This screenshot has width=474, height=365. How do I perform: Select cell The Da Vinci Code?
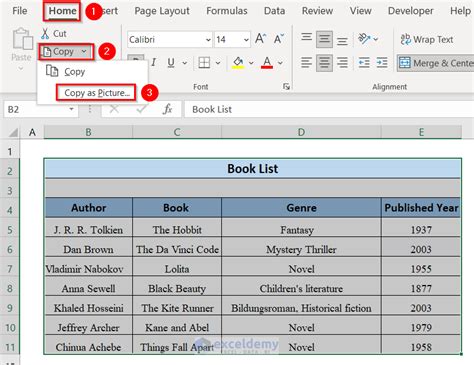click(x=177, y=249)
